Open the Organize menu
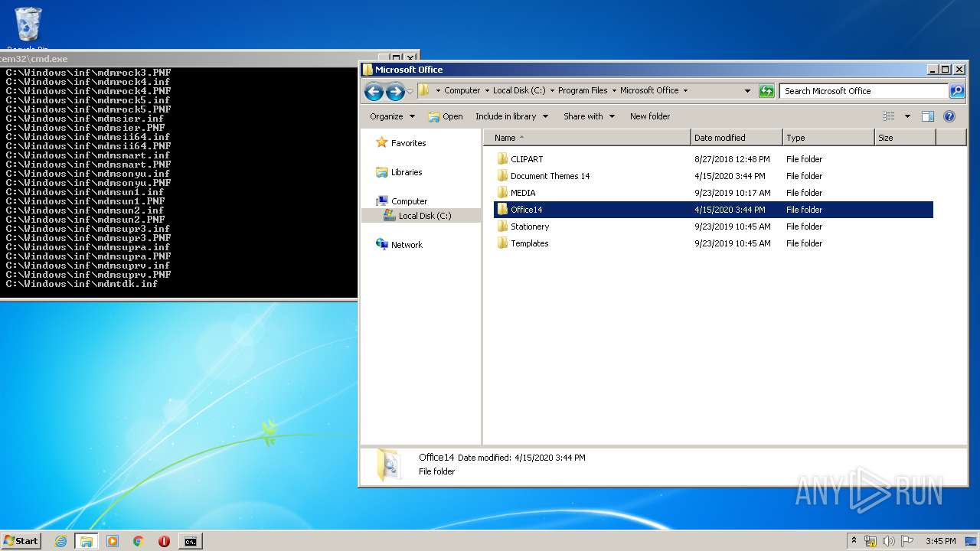This screenshot has width=980, height=551. coord(392,116)
